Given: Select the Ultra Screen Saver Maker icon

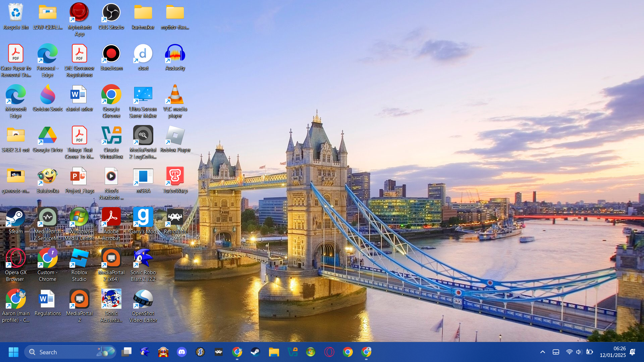Looking at the screenshot, I should pos(143,95).
